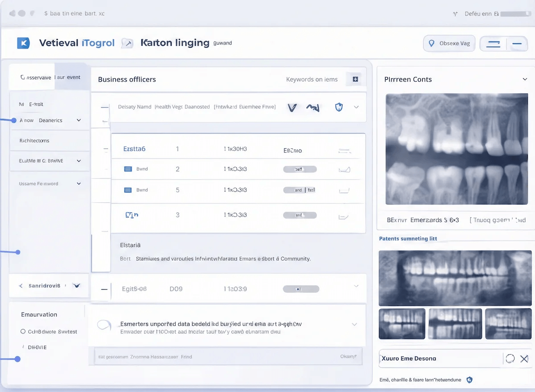Click the slider handle beside DI-WIE
Image resolution: width=535 pixels, height=392 pixels.
click(x=17, y=359)
